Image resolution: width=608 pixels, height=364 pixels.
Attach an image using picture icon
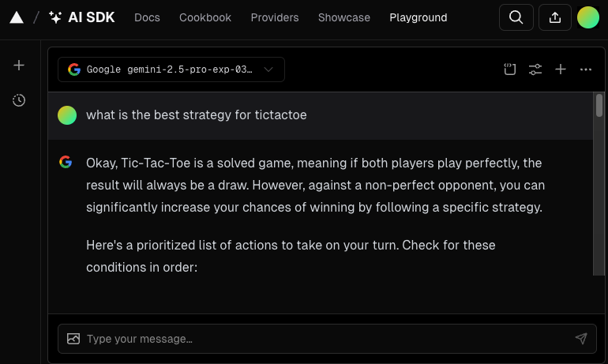73,339
